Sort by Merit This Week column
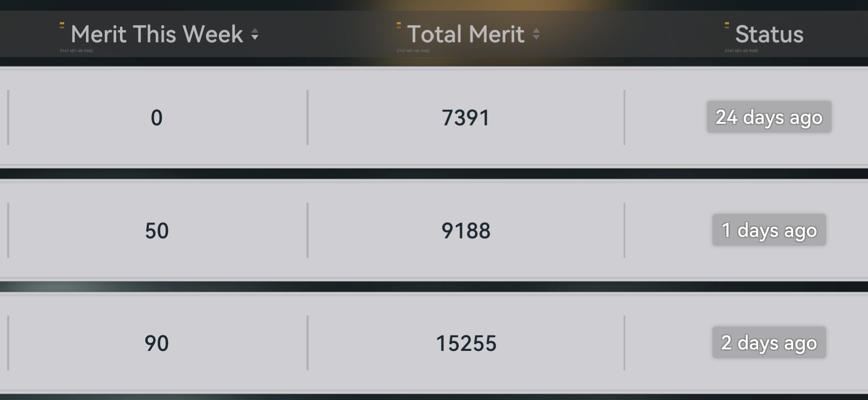This screenshot has height=400, width=868. [x=255, y=34]
